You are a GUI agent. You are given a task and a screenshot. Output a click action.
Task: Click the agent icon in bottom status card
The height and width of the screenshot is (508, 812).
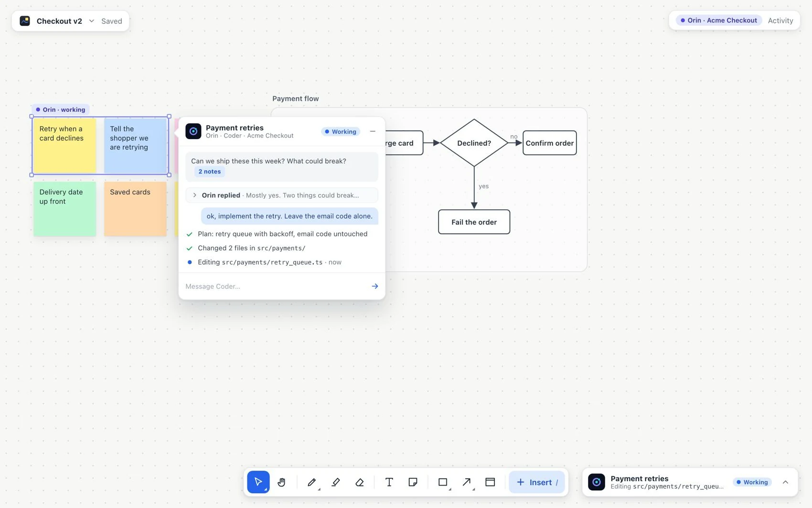point(597,482)
